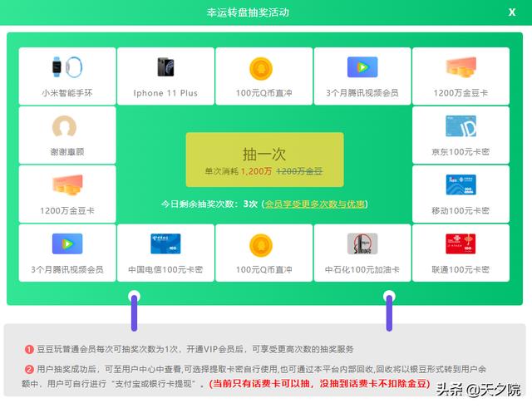532x408 pixels.
Task: Click the 中石化100元加油卡 fuel card icon
Action: click(x=362, y=243)
